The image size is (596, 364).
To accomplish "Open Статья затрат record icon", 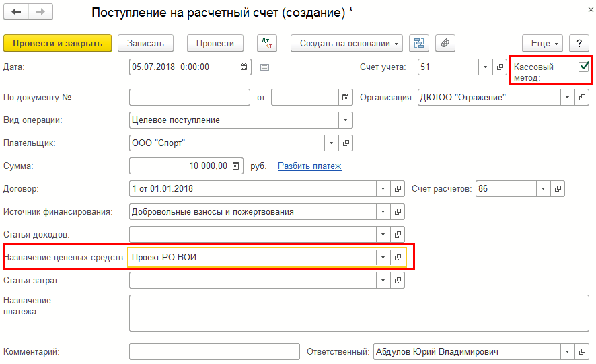I will pyautogui.click(x=398, y=281).
